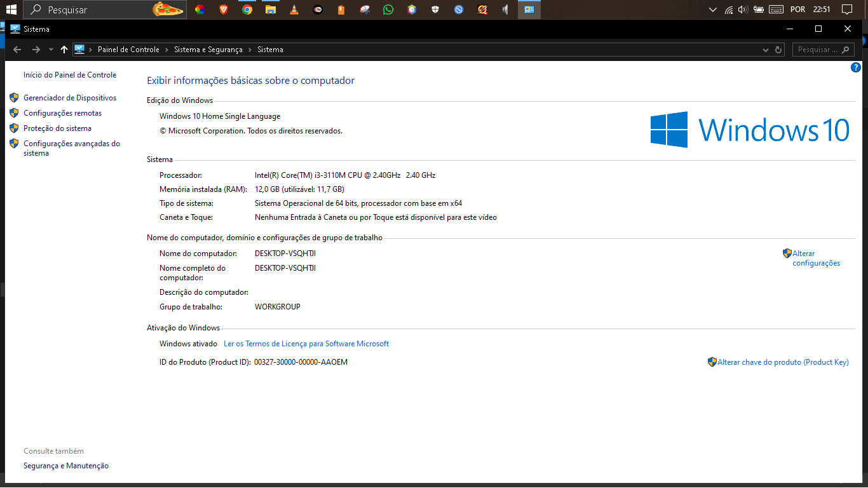Click the colorful circle taskbar icon
868x488 pixels.
tap(200, 10)
